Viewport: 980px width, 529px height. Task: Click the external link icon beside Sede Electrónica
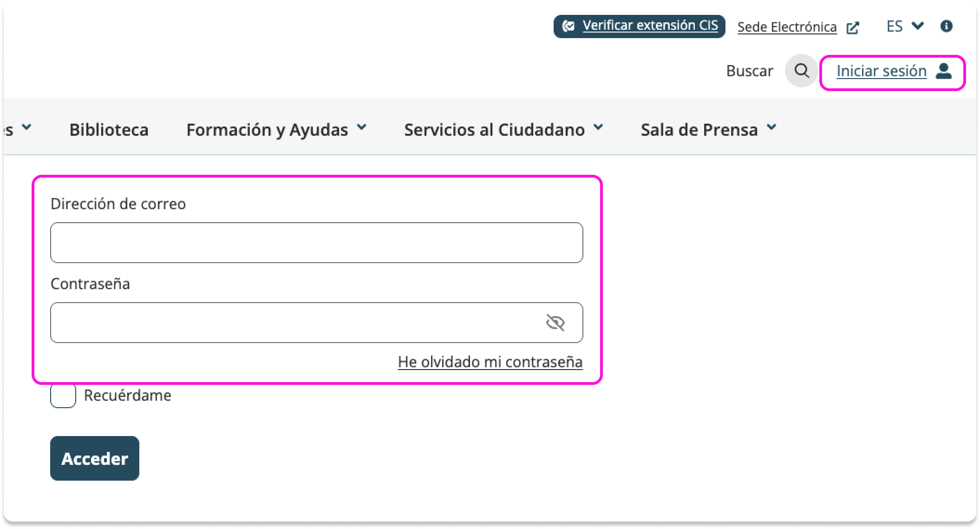tap(853, 28)
